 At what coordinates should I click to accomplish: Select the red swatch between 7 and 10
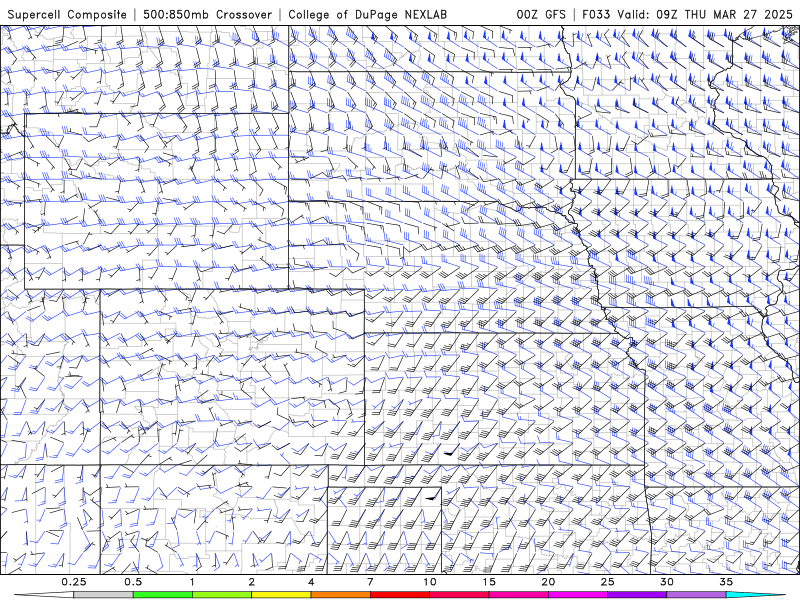(399, 595)
